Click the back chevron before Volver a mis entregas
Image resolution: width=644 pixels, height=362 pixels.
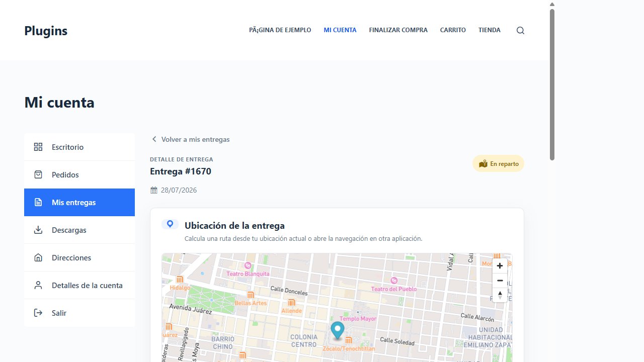[x=154, y=139]
